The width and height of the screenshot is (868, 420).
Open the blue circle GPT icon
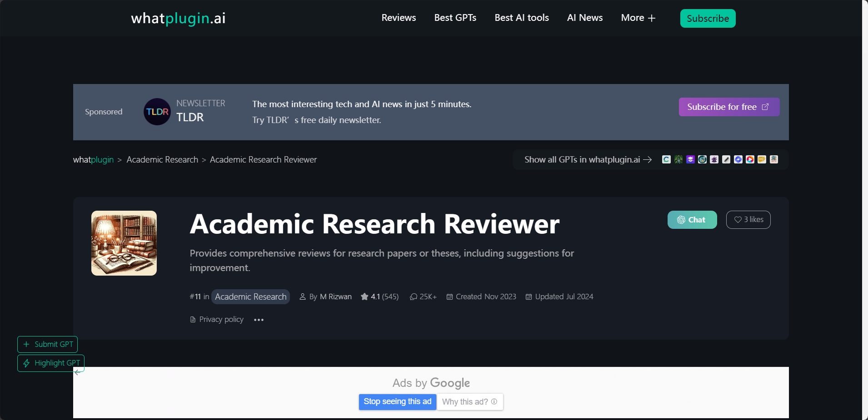click(738, 159)
